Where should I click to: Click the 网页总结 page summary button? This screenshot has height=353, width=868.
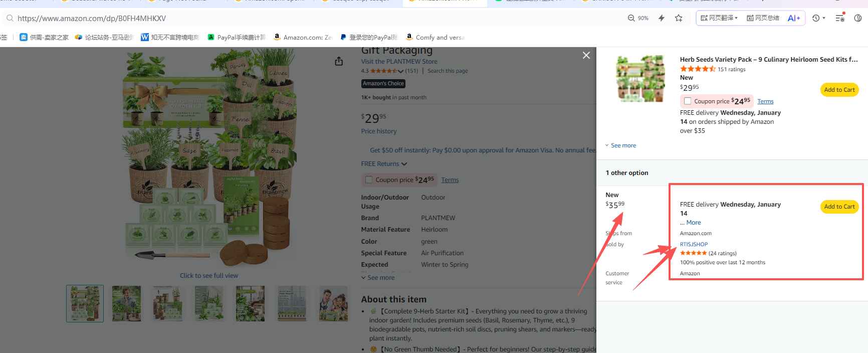point(763,18)
